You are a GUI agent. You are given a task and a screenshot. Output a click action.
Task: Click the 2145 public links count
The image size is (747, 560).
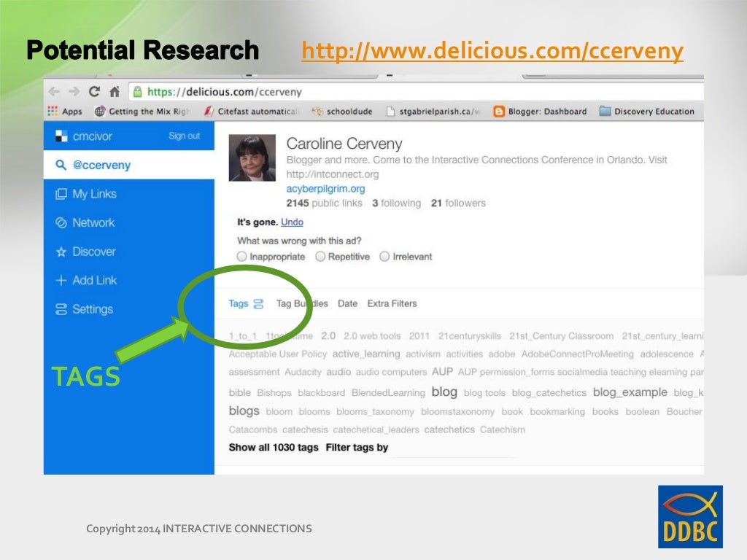(325, 203)
